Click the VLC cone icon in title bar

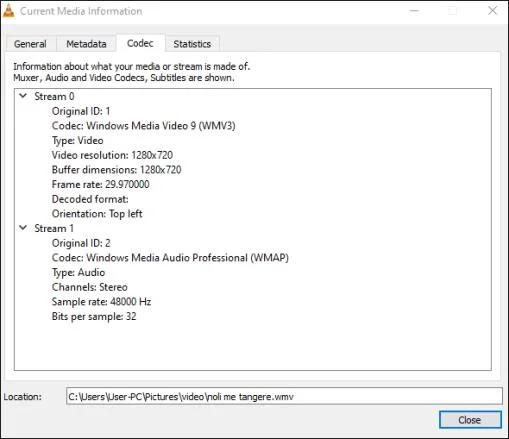tap(8, 11)
